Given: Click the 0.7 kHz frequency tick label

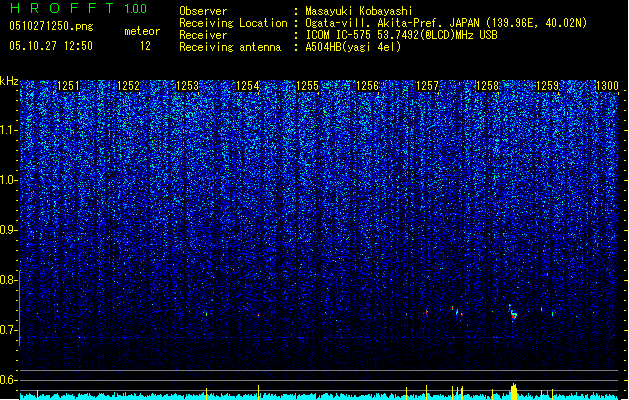Looking at the screenshot, I should coord(8,330).
